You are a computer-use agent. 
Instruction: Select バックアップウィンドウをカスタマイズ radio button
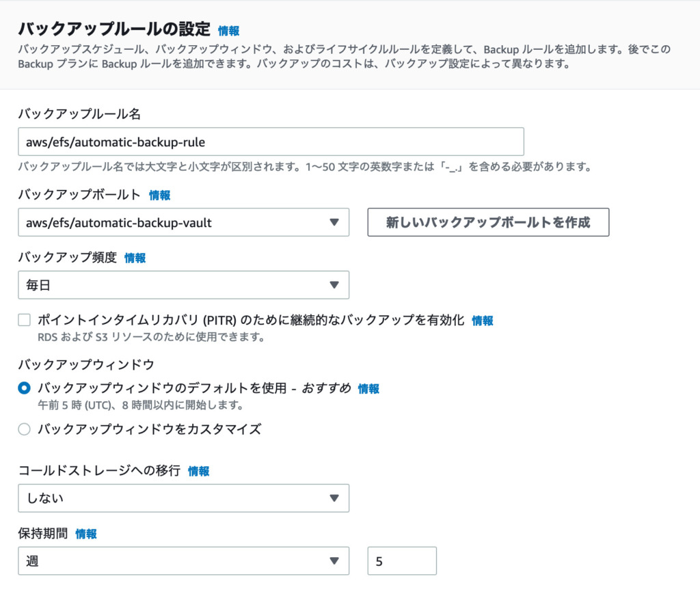pos(25,429)
